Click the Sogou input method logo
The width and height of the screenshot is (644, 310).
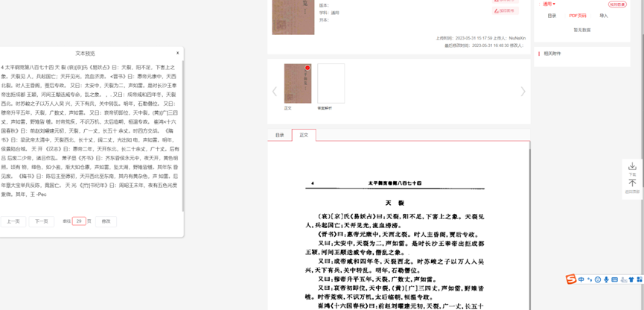(570, 279)
